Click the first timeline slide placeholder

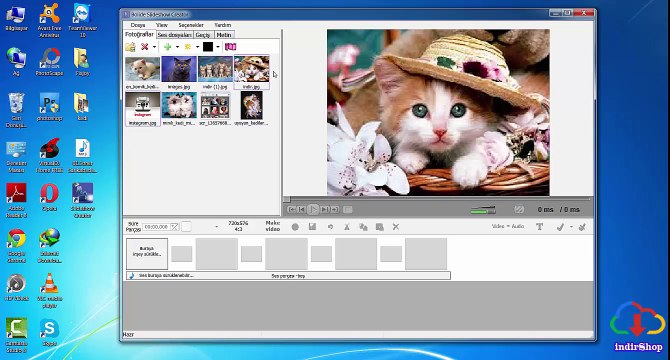click(147, 254)
